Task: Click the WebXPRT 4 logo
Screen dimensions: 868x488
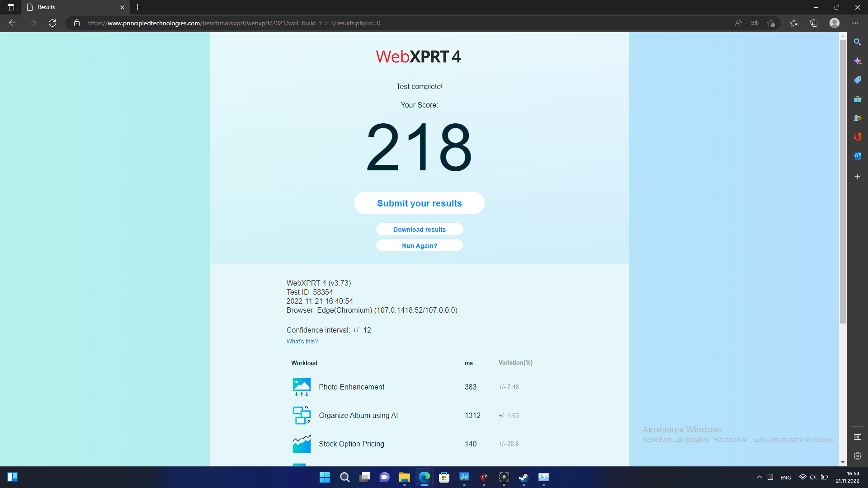Action: click(419, 57)
